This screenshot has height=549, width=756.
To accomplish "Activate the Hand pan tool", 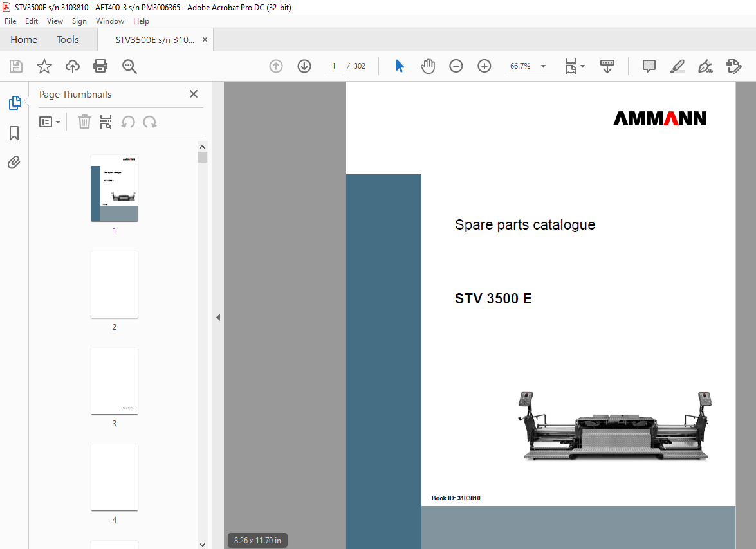I will 428,66.
